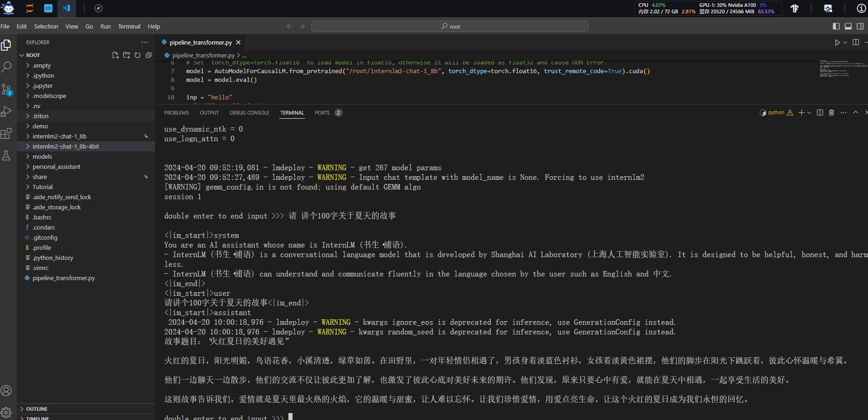This screenshot has width=868, height=420.
Task: Switch to the OUTPUT panel tab
Action: coord(209,113)
